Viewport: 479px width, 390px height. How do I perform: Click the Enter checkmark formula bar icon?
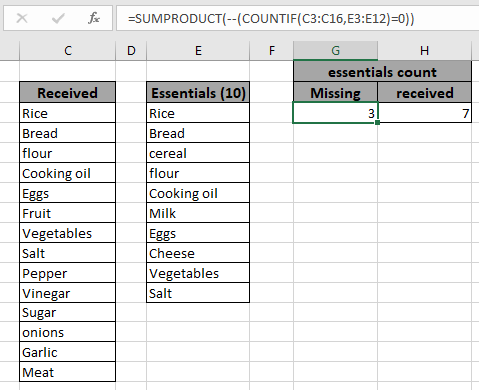point(58,18)
